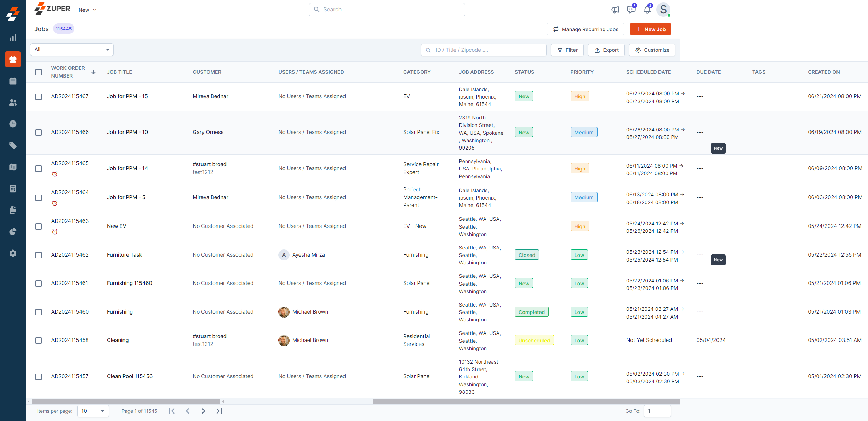Click the New Job button
The image size is (868, 421).
(x=650, y=29)
